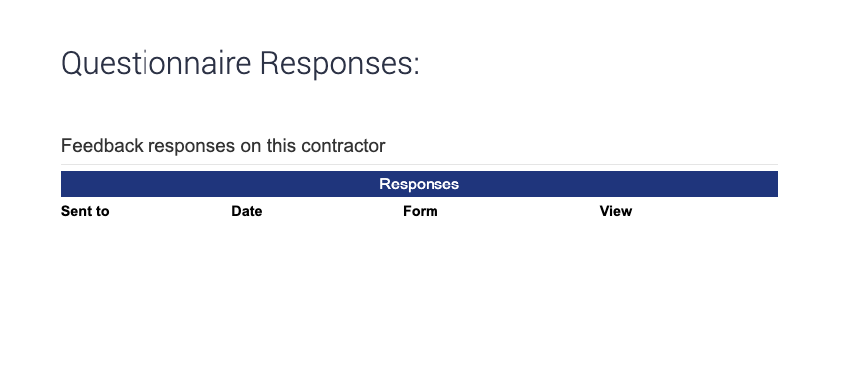The width and height of the screenshot is (868, 370).
Task: Click the word Feedback in the subtitle
Action: pos(102,146)
